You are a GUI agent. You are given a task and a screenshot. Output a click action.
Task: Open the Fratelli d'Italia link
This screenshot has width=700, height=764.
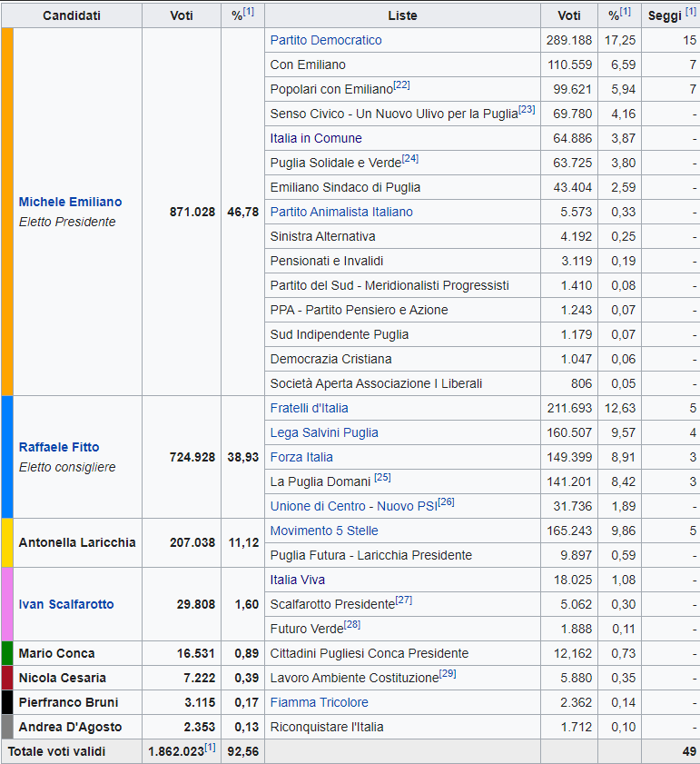coord(309,408)
